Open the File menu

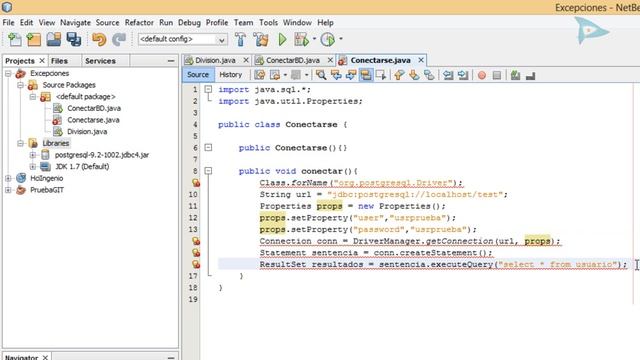8,22
